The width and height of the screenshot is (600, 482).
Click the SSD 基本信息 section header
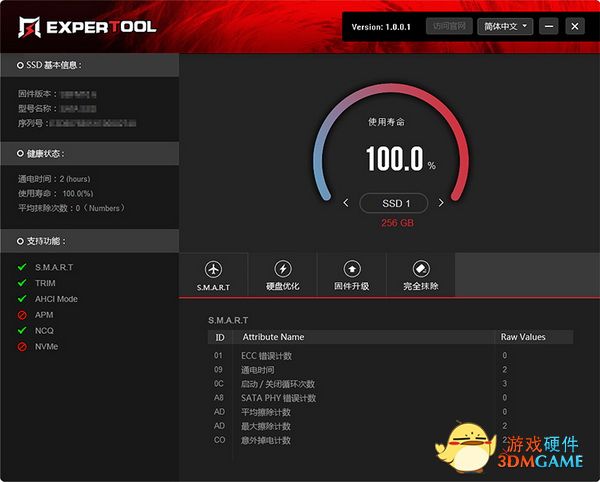point(90,65)
